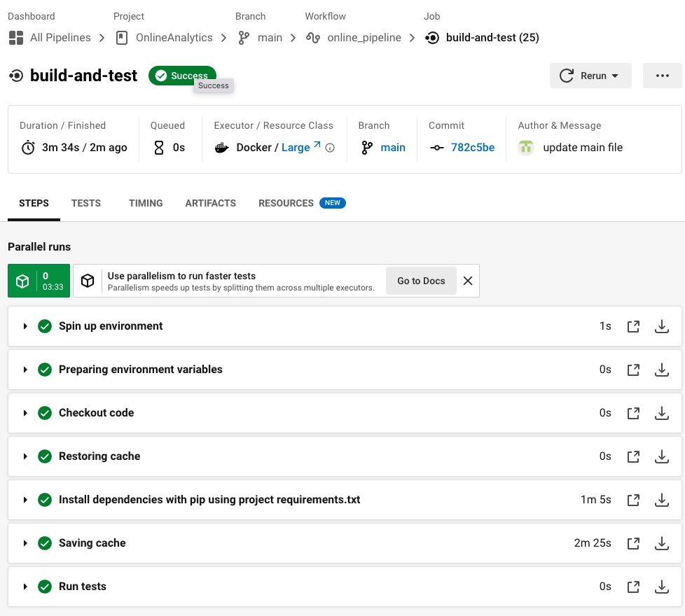This screenshot has height=616, width=685.
Task: Download Spin up environment step output
Action: click(662, 326)
